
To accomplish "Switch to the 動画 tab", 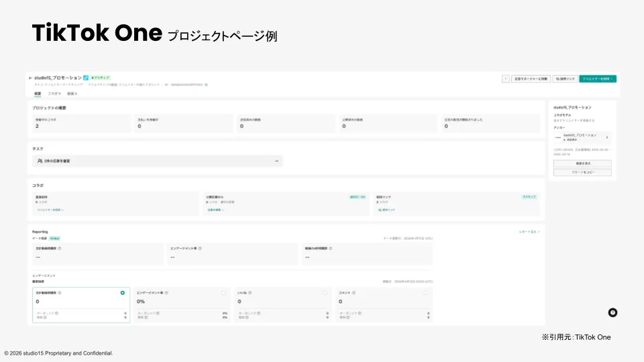I will click(x=71, y=94).
